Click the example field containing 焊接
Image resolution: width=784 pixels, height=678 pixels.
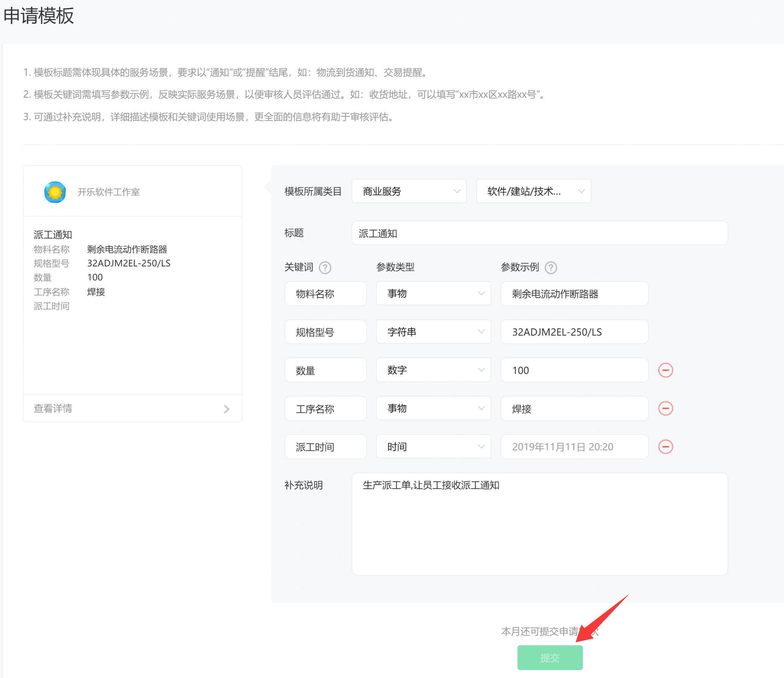[x=574, y=409]
